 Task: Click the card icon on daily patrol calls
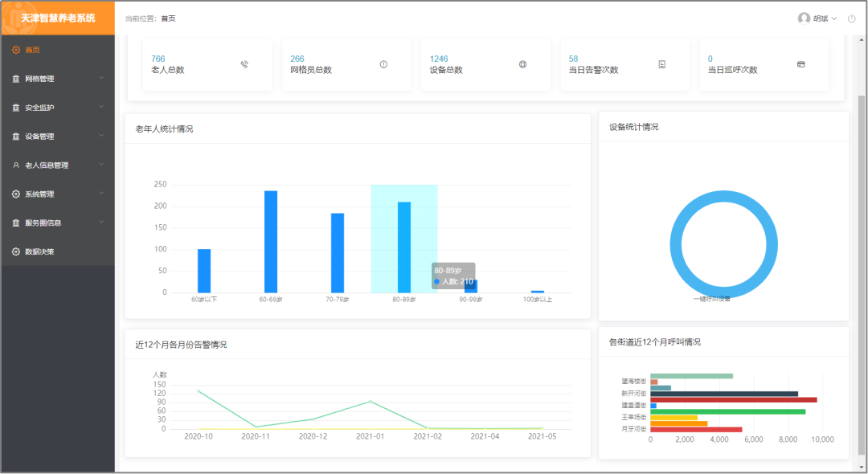pos(800,64)
